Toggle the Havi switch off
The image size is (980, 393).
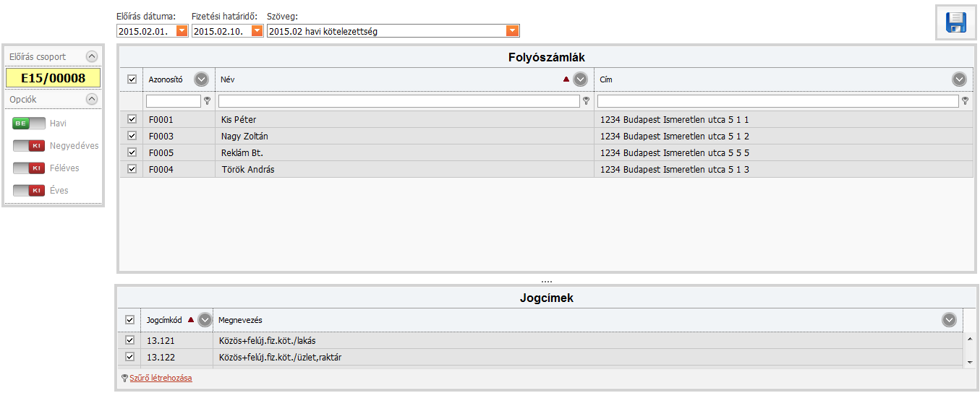click(29, 124)
